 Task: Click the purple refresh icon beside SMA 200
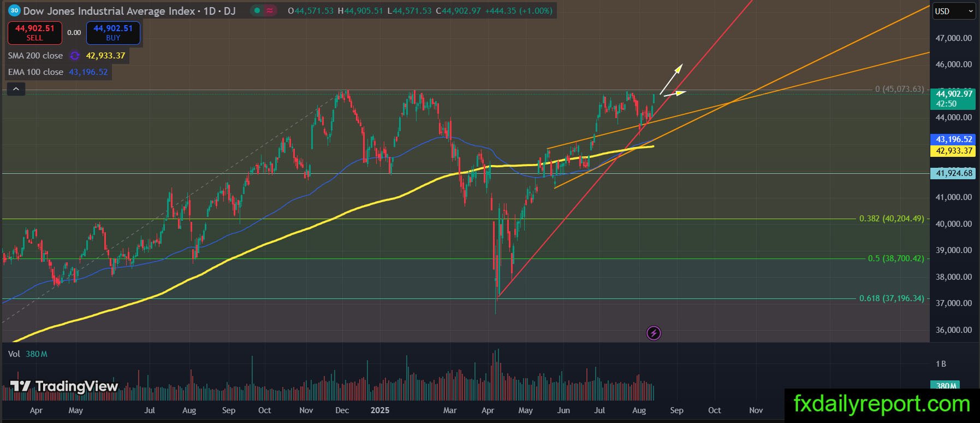tap(75, 56)
